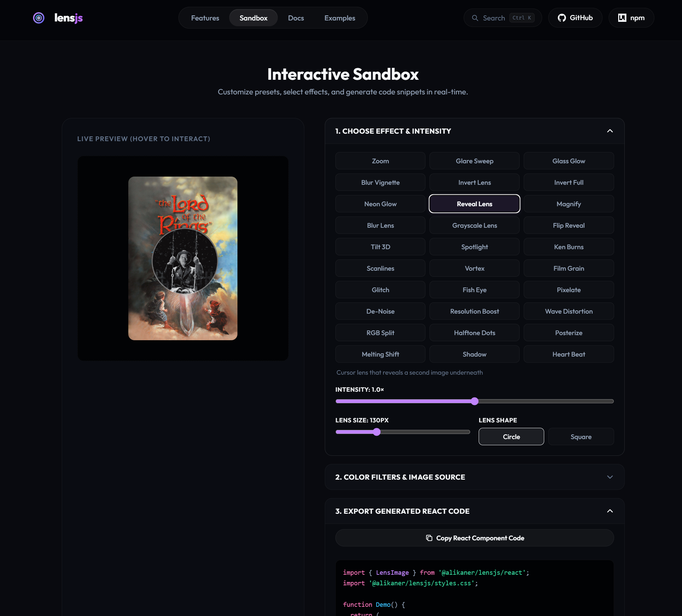Select the Invert Full effect
The image size is (682, 616).
click(x=569, y=182)
